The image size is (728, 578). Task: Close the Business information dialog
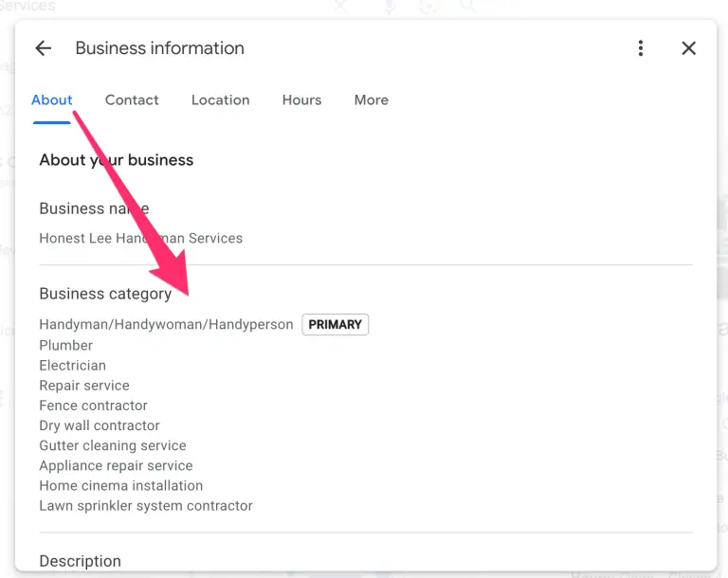(x=688, y=47)
